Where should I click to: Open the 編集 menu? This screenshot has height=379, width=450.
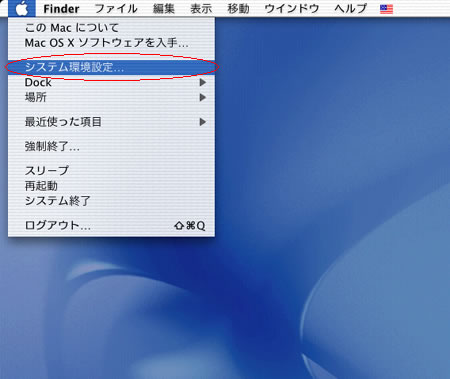pyautogui.click(x=164, y=9)
